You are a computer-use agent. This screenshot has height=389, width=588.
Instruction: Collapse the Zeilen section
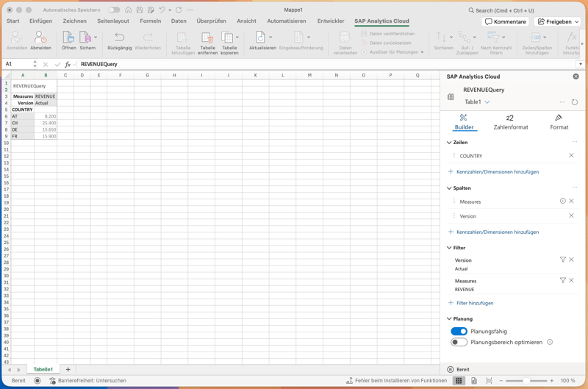click(449, 143)
